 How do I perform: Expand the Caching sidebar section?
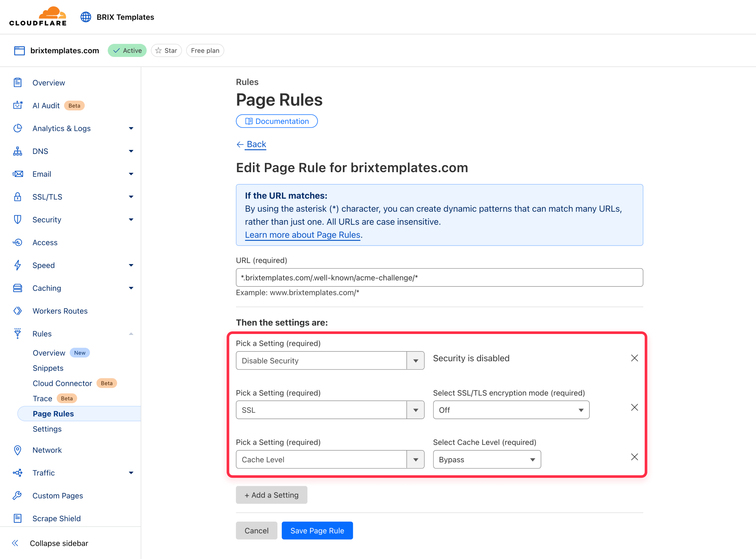pyautogui.click(x=131, y=288)
